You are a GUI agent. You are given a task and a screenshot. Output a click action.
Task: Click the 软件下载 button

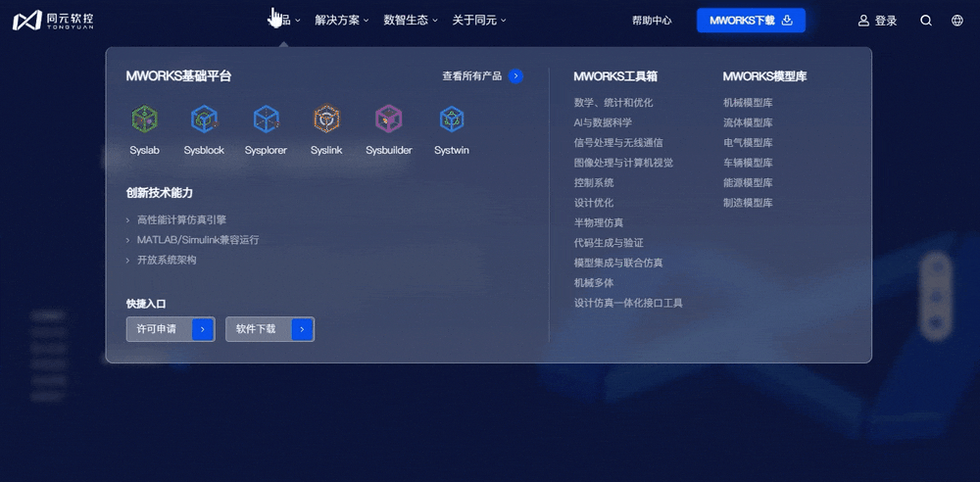coord(270,329)
